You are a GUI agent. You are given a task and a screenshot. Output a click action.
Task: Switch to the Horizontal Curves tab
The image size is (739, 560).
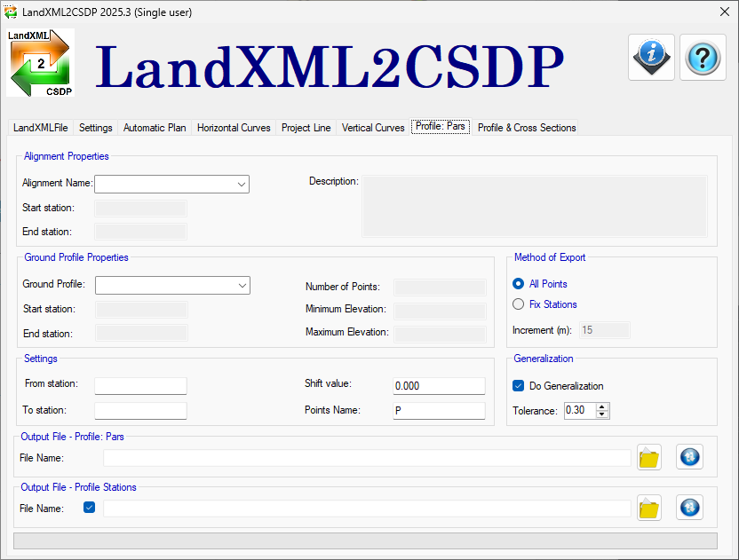234,128
